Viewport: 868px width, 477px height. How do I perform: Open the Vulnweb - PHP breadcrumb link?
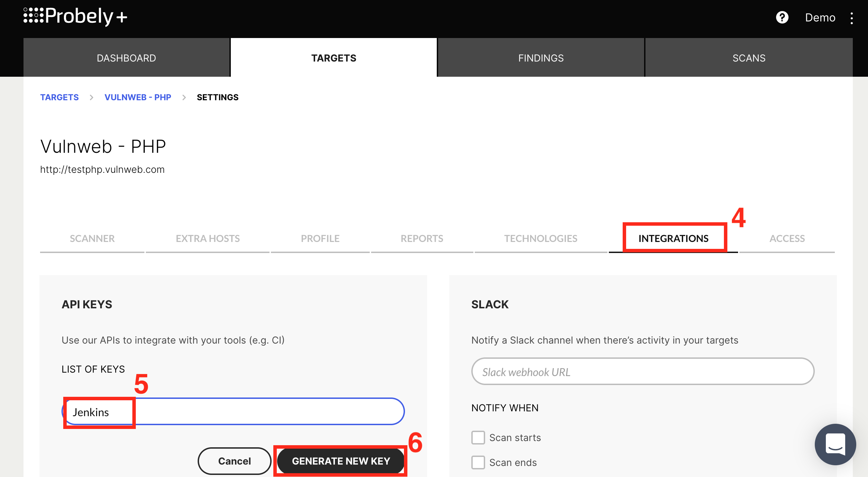138,97
